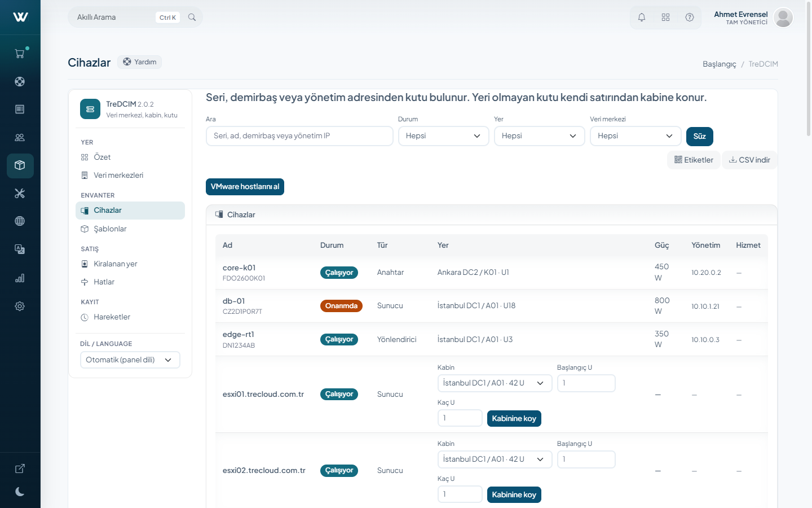Click the Süz filter button

[700, 137]
